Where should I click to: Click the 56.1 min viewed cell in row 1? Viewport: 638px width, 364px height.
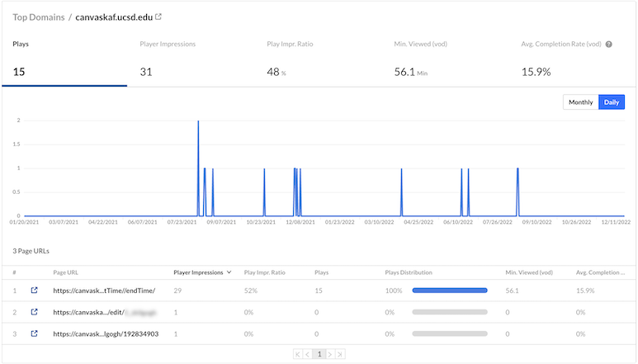click(512, 291)
